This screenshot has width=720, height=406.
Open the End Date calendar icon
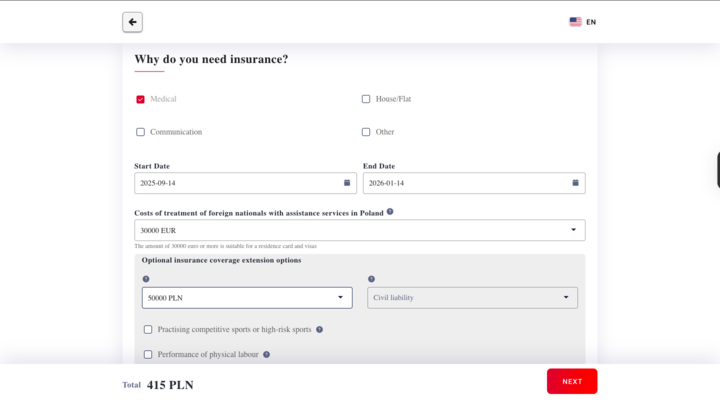click(x=575, y=183)
